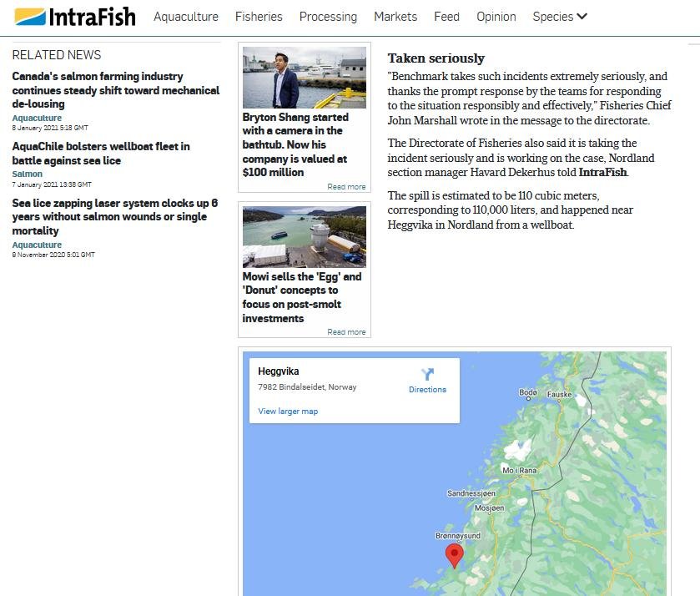Open the Opinion section in the navigation

pos(496,16)
